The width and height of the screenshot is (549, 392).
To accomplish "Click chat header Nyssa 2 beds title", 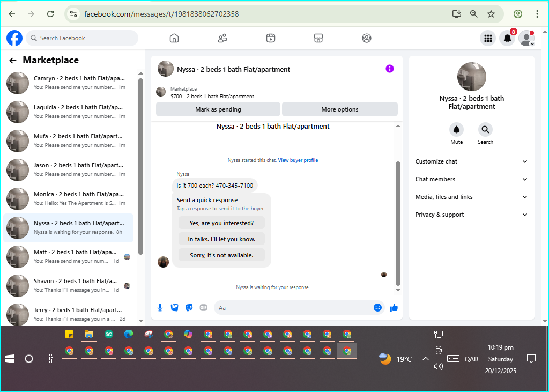I will pyautogui.click(x=234, y=69).
